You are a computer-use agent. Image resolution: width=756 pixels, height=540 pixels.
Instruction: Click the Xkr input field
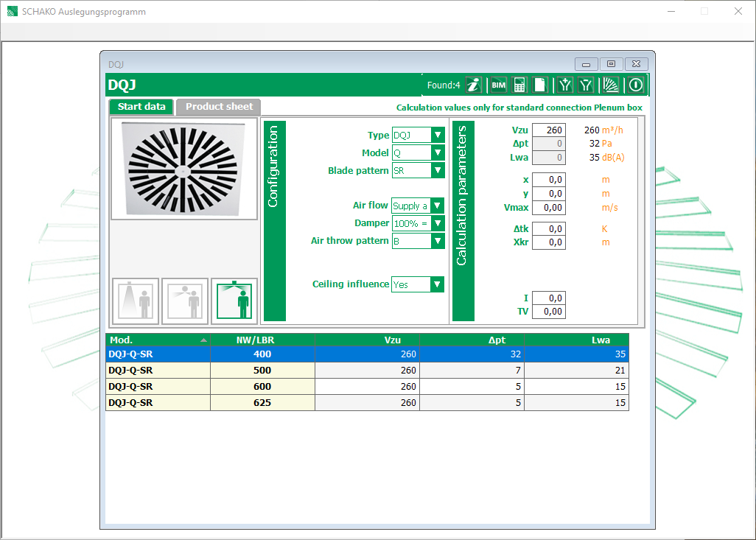point(549,242)
